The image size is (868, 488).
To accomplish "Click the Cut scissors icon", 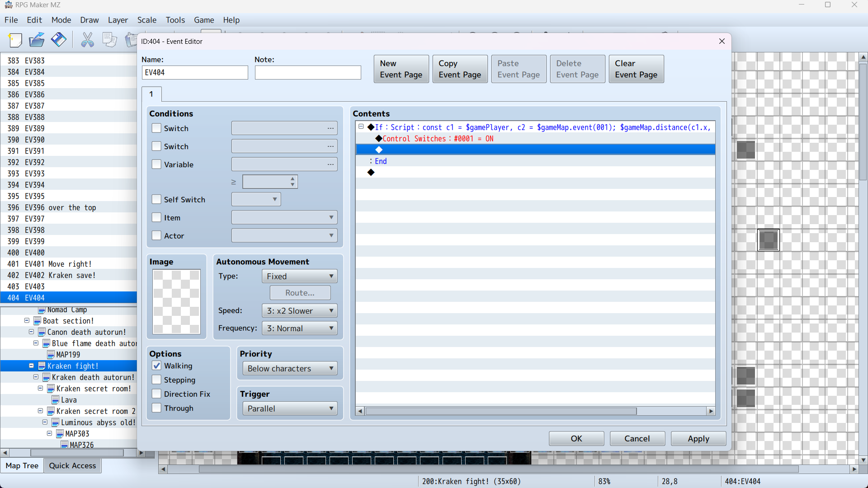I will [x=87, y=40].
